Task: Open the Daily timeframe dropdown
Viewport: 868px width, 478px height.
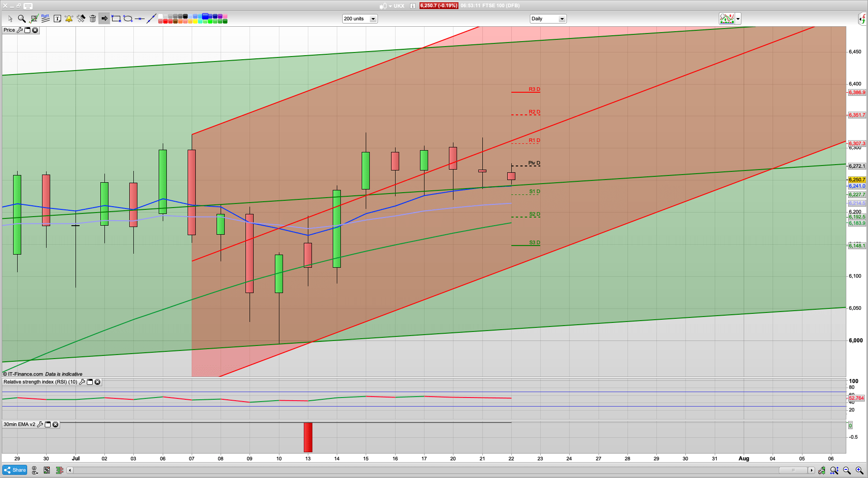Action: point(562,19)
